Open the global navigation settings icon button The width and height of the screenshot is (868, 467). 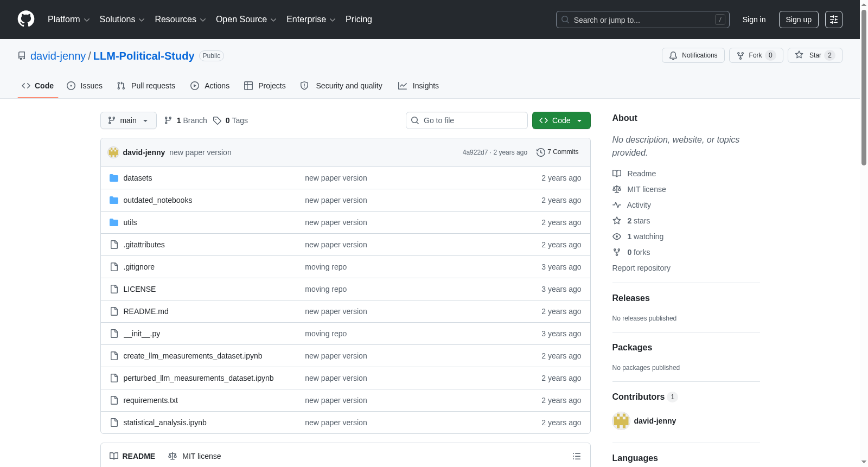click(834, 20)
